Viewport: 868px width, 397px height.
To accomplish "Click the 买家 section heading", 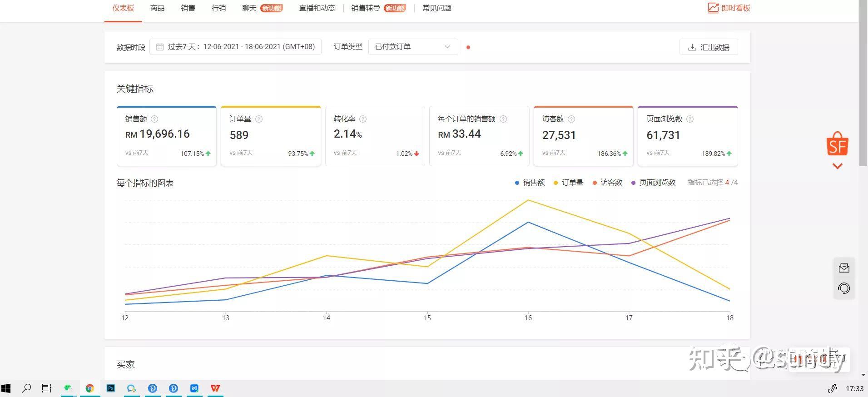I will tap(126, 364).
